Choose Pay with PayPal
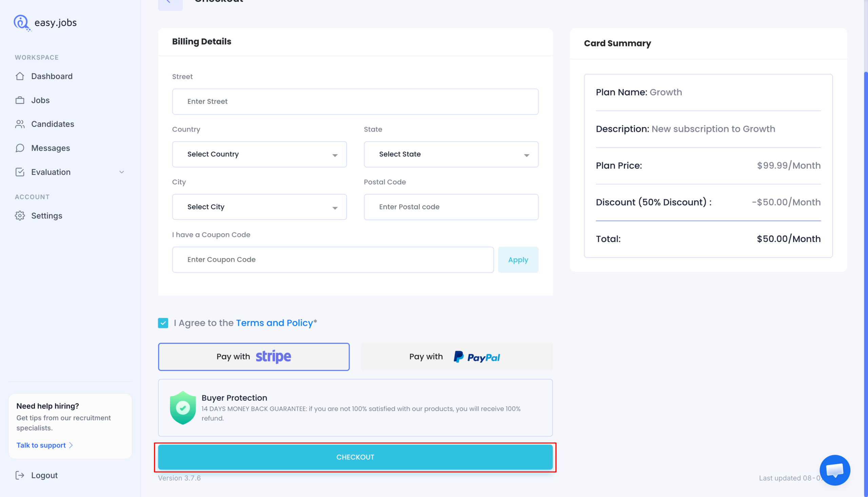 coord(457,357)
